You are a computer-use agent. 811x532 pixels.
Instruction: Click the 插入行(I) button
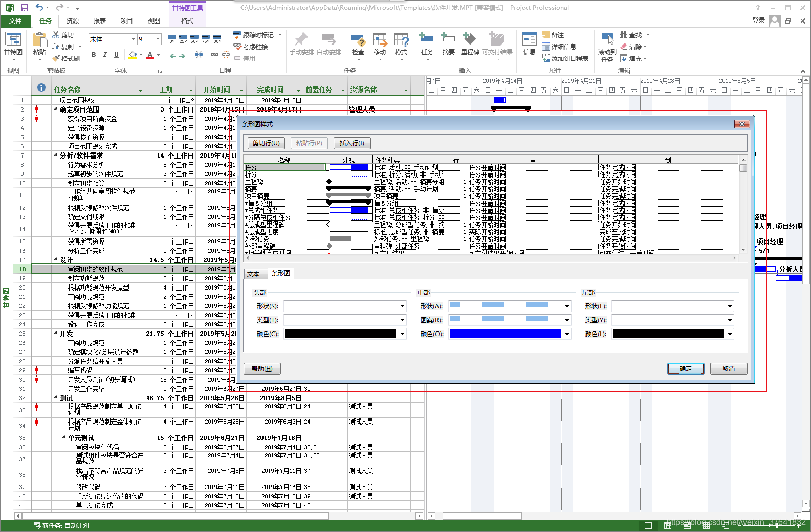coord(352,143)
